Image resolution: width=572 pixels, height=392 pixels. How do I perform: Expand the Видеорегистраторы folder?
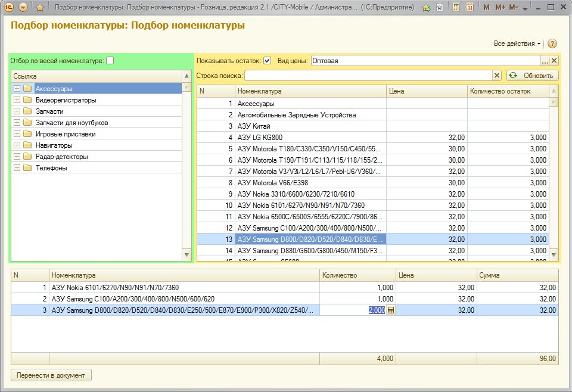coord(17,99)
